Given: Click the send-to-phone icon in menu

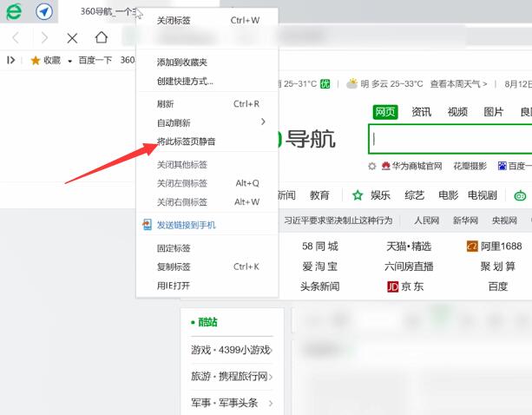Looking at the screenshot, I should pyautogui.click(x=147, y=225).
